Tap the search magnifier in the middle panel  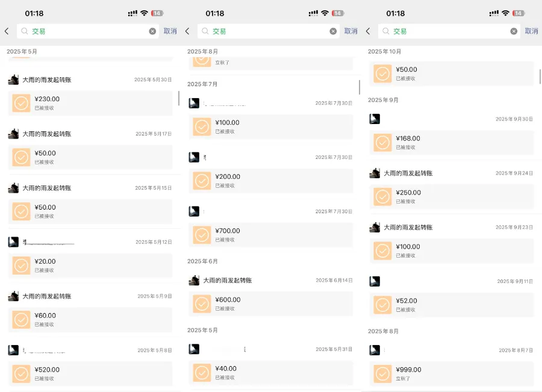pos(205,31)
